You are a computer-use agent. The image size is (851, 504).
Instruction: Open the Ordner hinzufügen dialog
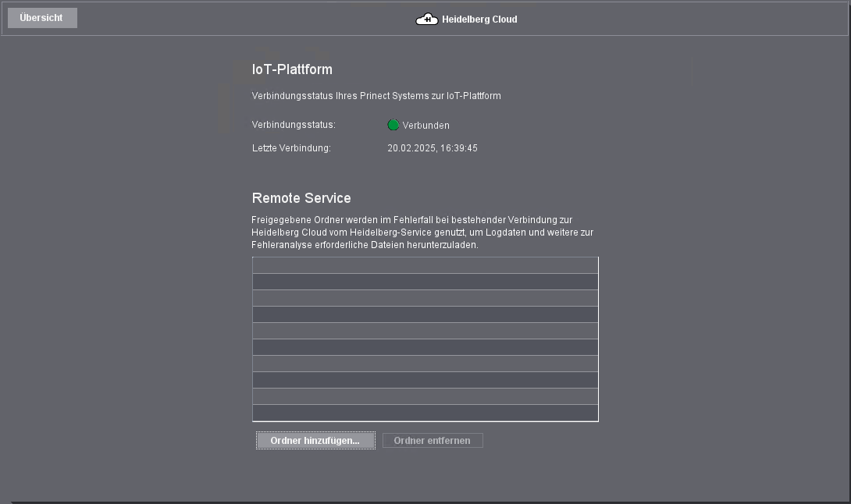point(315,441)
